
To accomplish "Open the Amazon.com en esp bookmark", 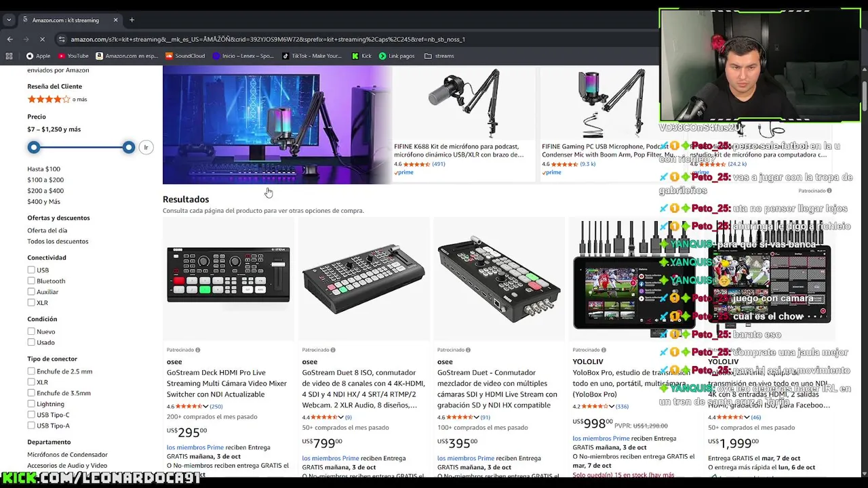I will tap(127, 56).
